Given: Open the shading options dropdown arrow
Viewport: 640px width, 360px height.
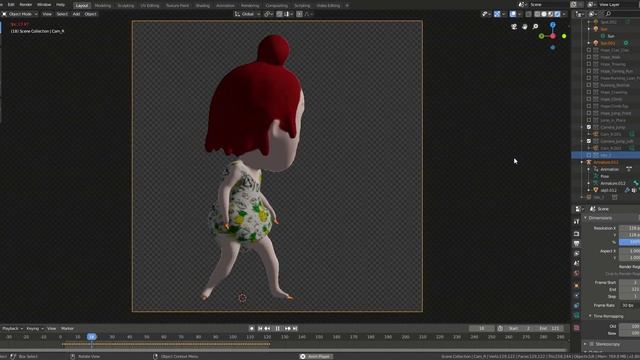Looking at the screenshot, I should [564, 14].
